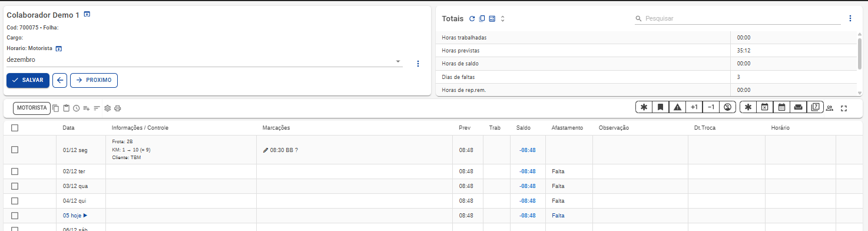Image resolution: width=868 pixels, height=231 pixels.
Task: Click the print icon in the toolbar
Action: click(x=117, y=108)
